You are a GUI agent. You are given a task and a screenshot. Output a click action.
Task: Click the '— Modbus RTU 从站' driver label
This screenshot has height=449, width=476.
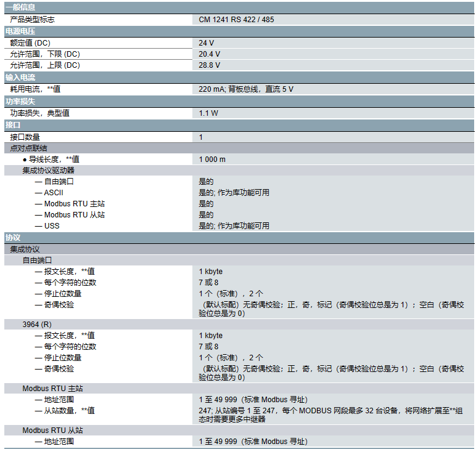(70, 215)
